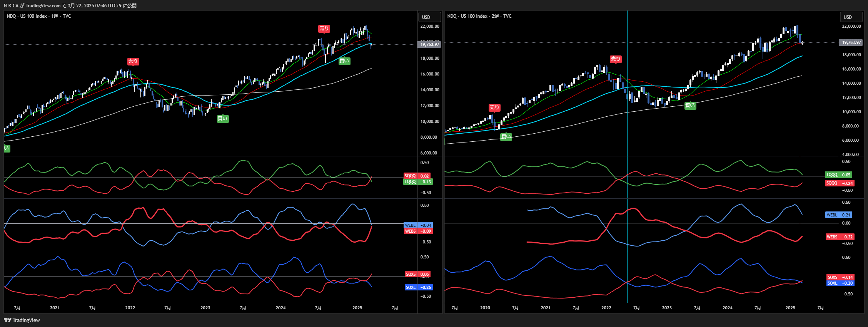Select the WEBS -0.32 indicator label on right chart
The height and width of the screenshot is (327, 868).
tap(840, 237)
